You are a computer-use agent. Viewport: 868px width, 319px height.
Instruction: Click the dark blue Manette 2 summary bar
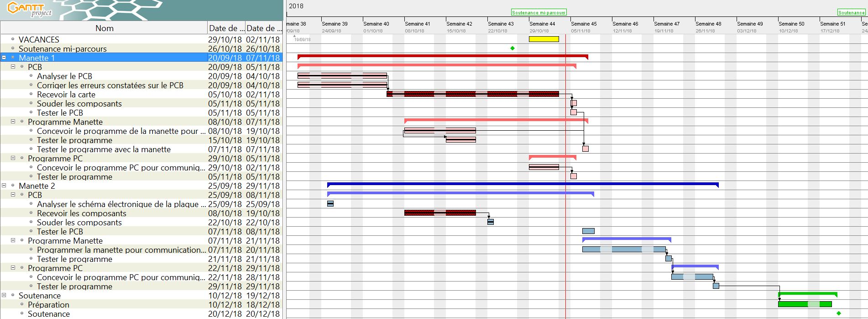coord(523,184)
